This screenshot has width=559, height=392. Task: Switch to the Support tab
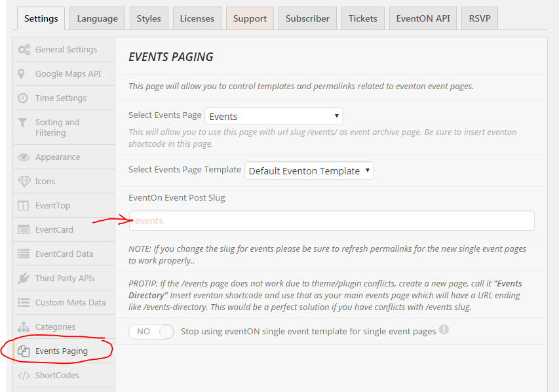pos(250,18)
